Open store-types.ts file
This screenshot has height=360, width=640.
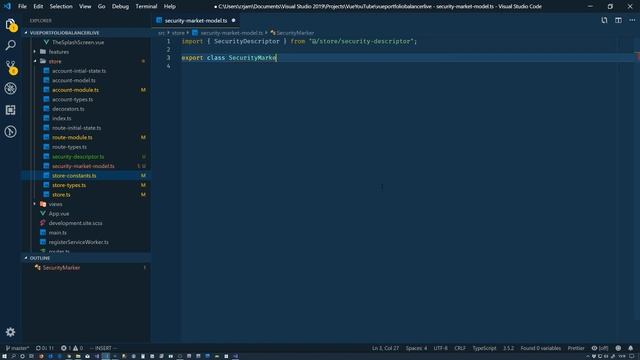coord(69,185)
